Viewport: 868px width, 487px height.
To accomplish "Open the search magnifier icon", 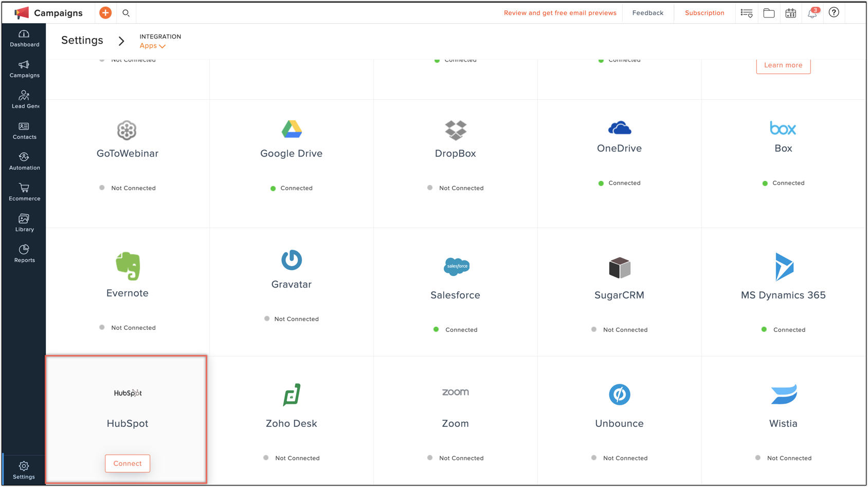I will coord(126,13).
